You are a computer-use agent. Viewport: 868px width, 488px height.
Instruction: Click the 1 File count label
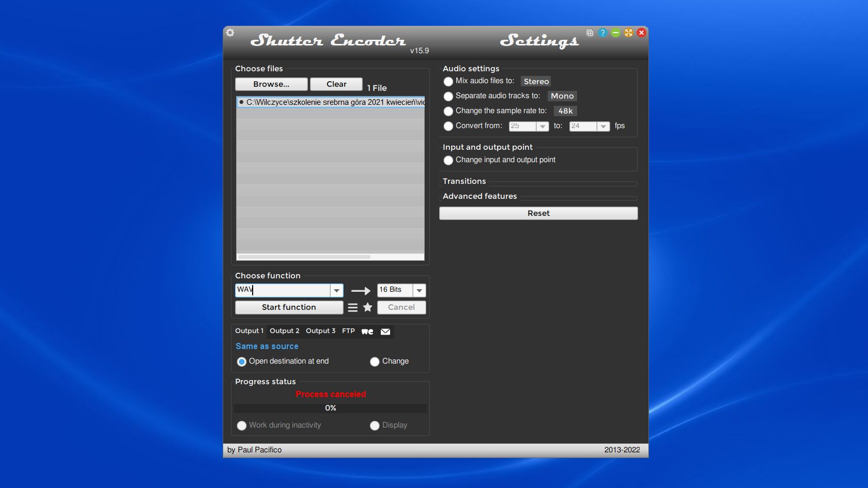pos(377,88)
